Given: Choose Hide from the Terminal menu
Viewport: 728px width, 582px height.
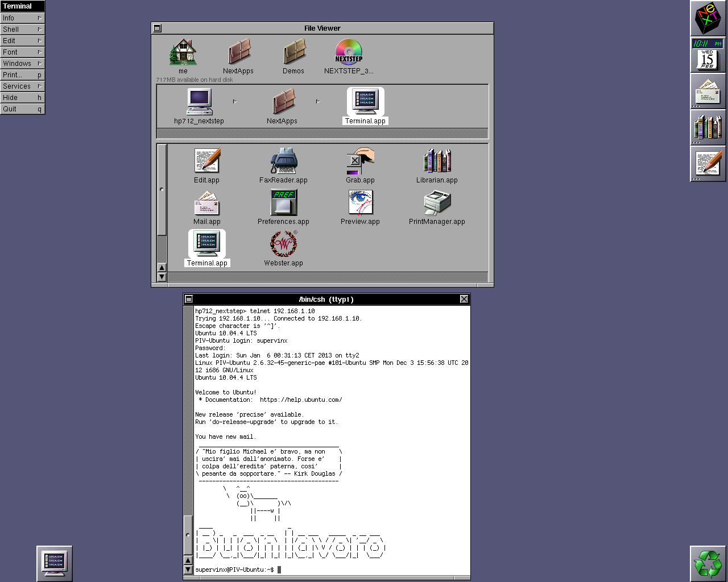Looking at the screenshot, I should pos(22,98).
